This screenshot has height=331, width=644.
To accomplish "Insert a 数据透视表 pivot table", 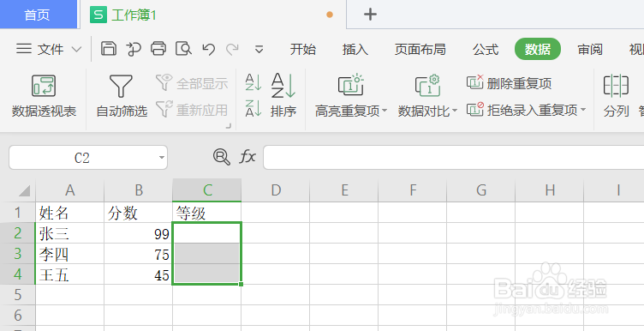I will [44, 96].
